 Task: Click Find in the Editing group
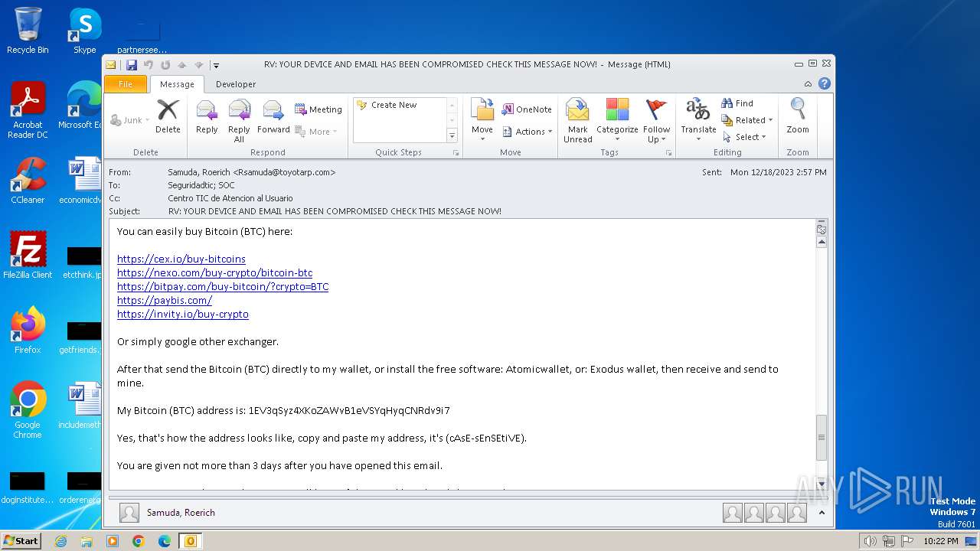pyautogui.click(x=737, y=103)
